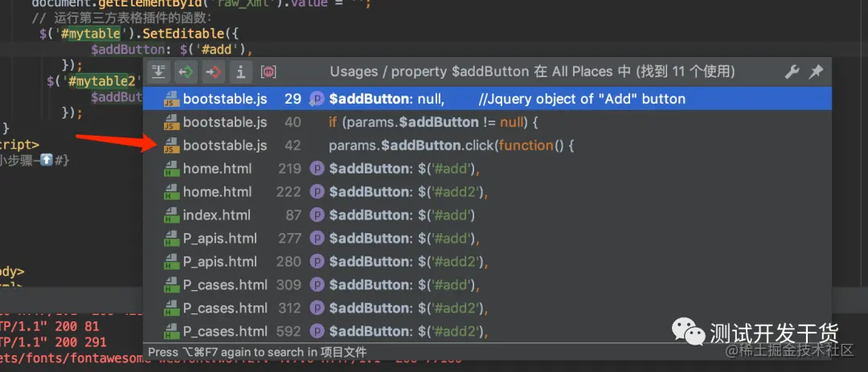This screenshot has height=372, width=868.
Task: Open index.html line 87 usage
Action: coord(487,215)
